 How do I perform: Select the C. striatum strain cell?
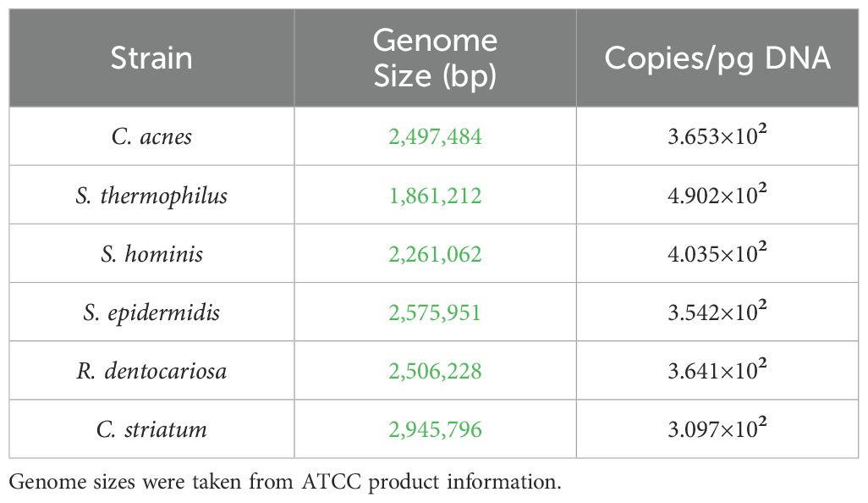[151, 429]
